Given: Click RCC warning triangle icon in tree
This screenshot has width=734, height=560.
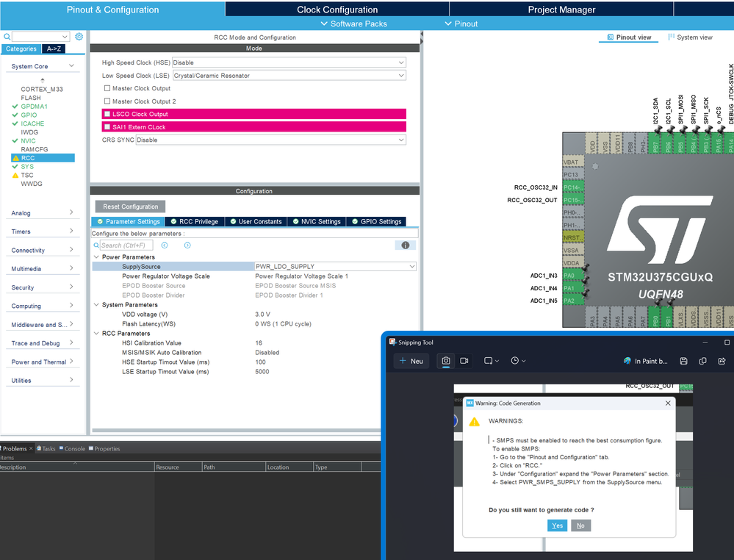Looking at the screenshot, I should click(15, 158).
